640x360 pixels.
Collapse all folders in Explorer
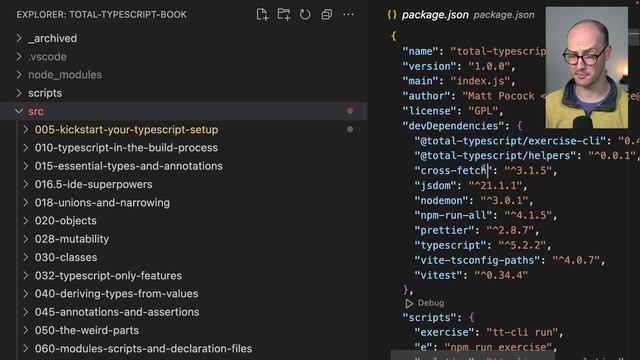tap(327, 15)
